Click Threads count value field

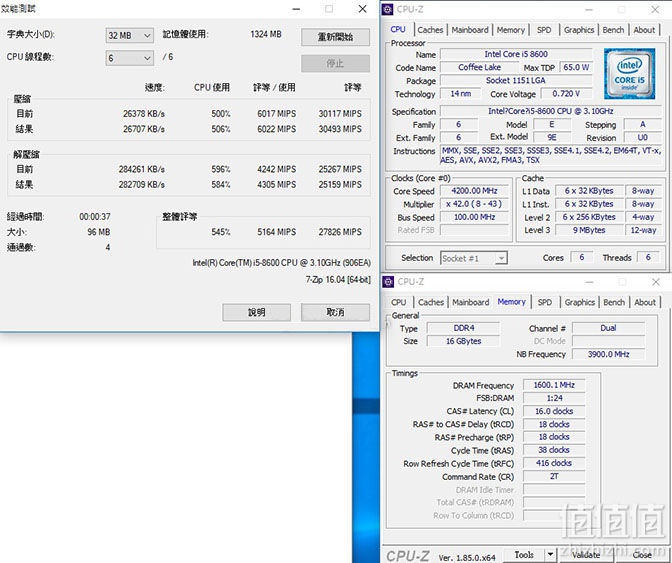coord(648,257)
